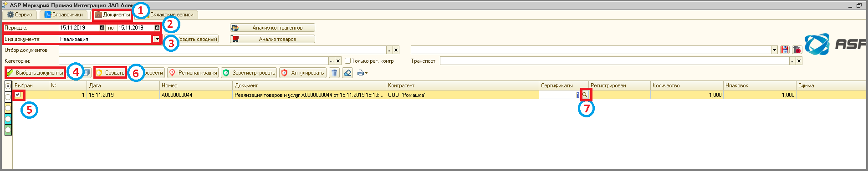Screen dimensions: 868x171
Task: Click the Категории input field
Action: [x=194, y=61]
